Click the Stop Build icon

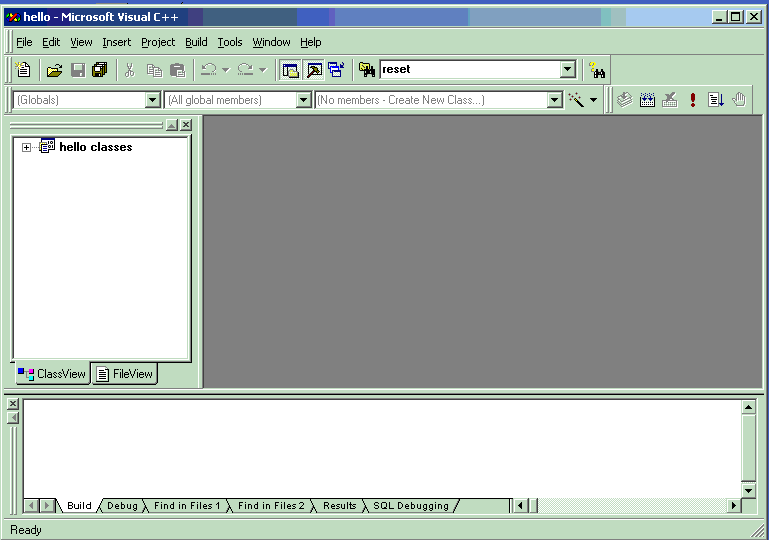click(x=670, y=100)
